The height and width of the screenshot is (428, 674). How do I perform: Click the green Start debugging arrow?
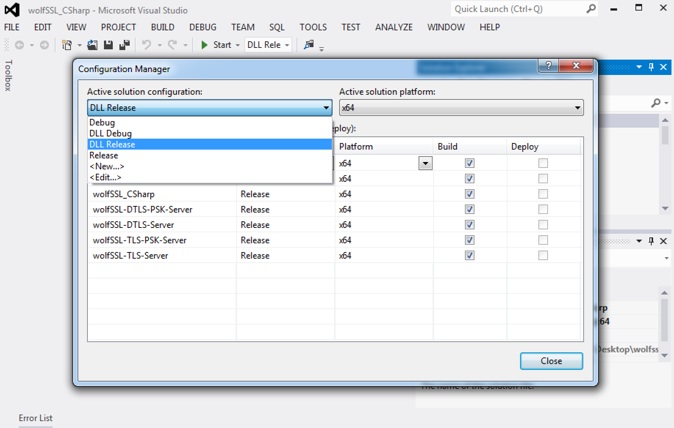point(205,45)
